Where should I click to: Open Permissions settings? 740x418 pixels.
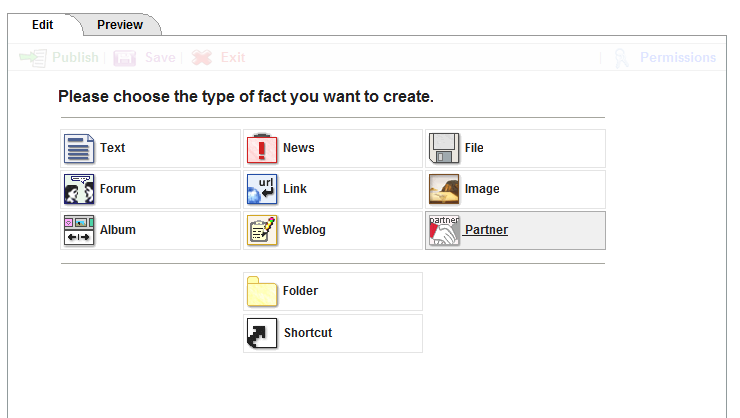point(665,58)
